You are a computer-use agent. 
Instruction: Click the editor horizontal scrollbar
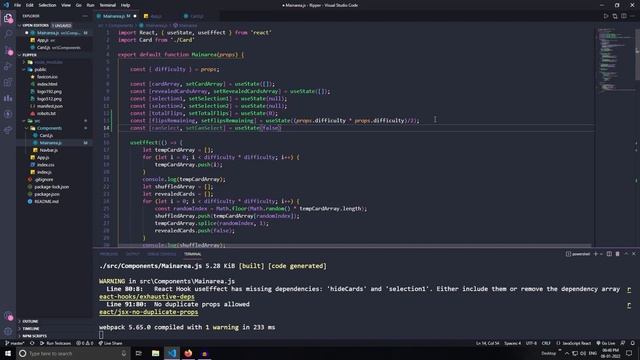354,246
